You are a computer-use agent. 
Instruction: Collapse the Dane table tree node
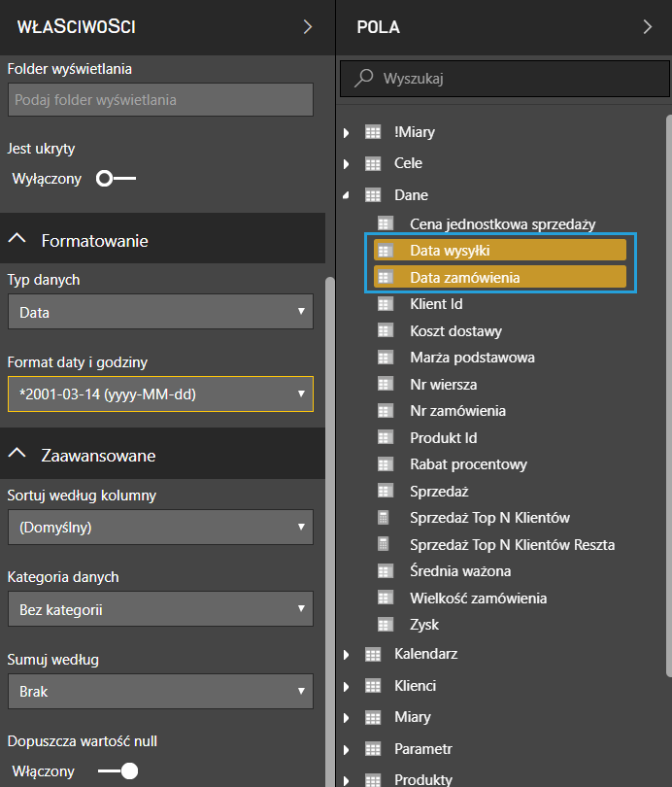click(346, 195)
